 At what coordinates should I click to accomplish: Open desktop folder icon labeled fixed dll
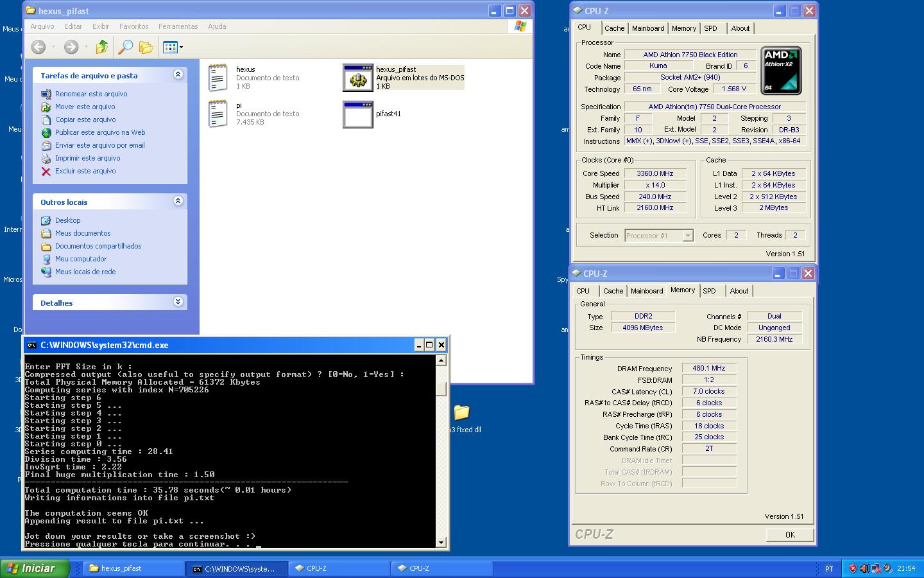(x=461, y=412)
